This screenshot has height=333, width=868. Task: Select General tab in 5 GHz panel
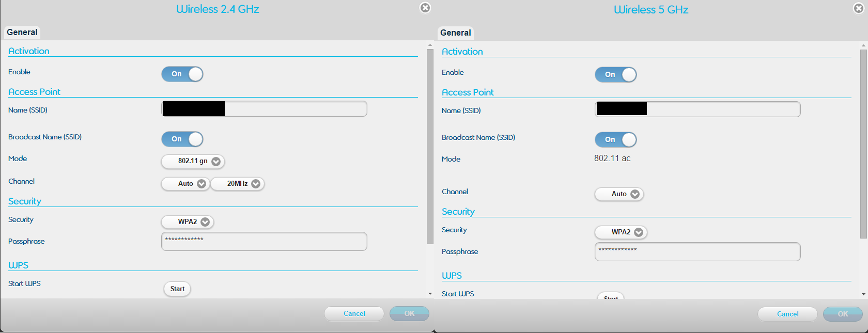(455, 33)
